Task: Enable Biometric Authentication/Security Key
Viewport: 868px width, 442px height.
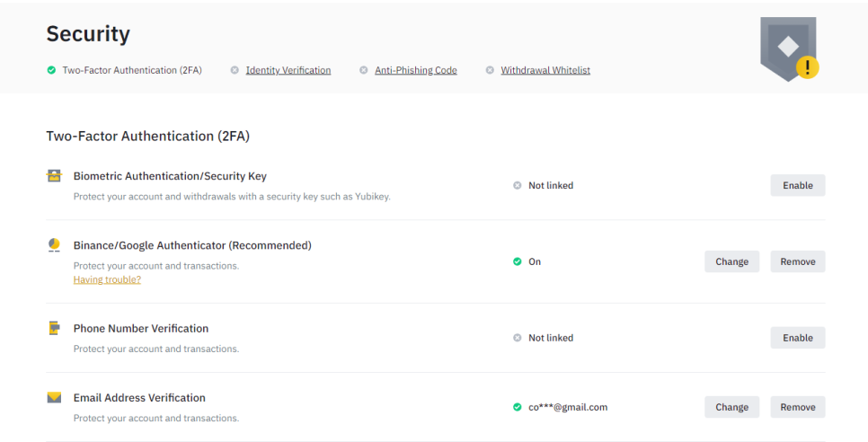Action: point(798,185)
